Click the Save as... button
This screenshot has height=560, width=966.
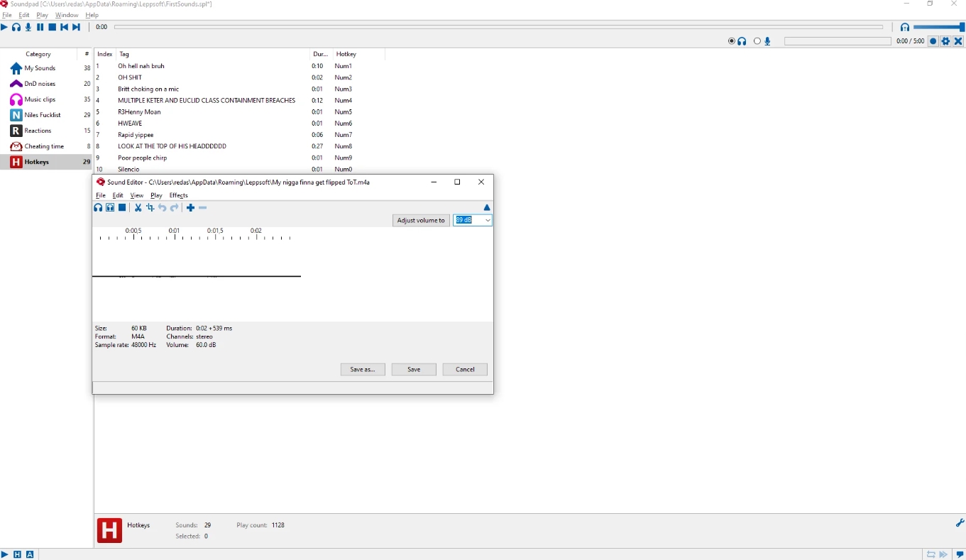click(362, 370)
